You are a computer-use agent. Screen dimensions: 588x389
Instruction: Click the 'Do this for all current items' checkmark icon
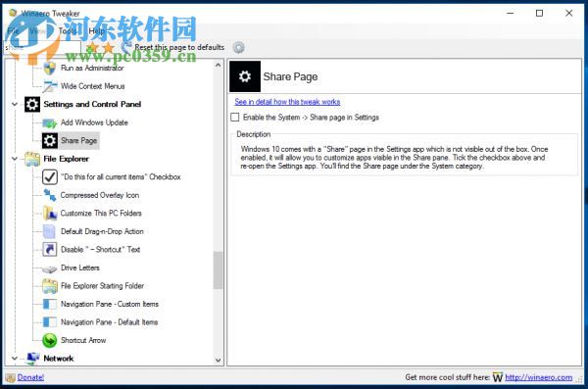[x=50, y=177]
